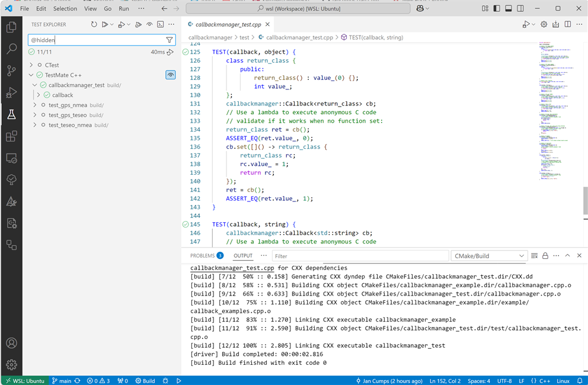Click the Build button in status bar
Image resolution: width=588 pixels, height=385 pixels.
145,380
